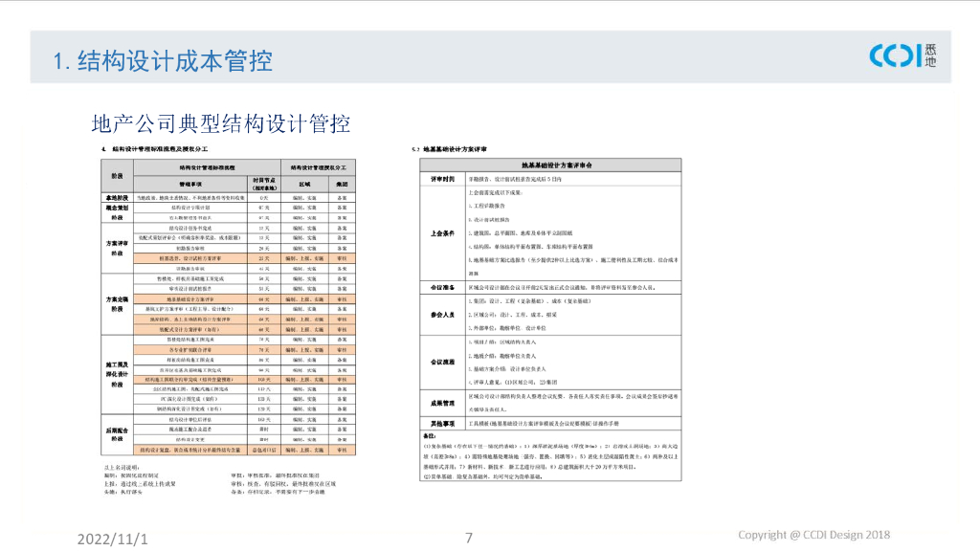Click the CCDI 悉地 logo

coord(902,55)
